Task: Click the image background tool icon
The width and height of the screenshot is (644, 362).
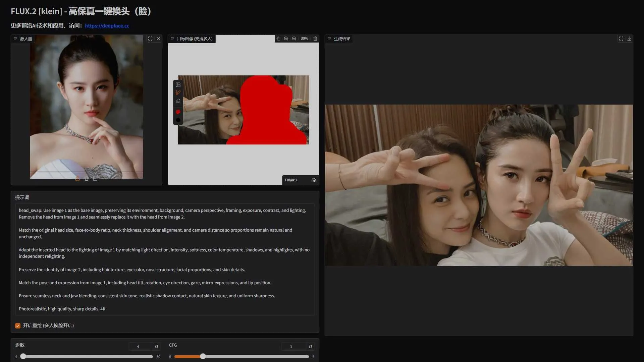Action: pos(178,85)
